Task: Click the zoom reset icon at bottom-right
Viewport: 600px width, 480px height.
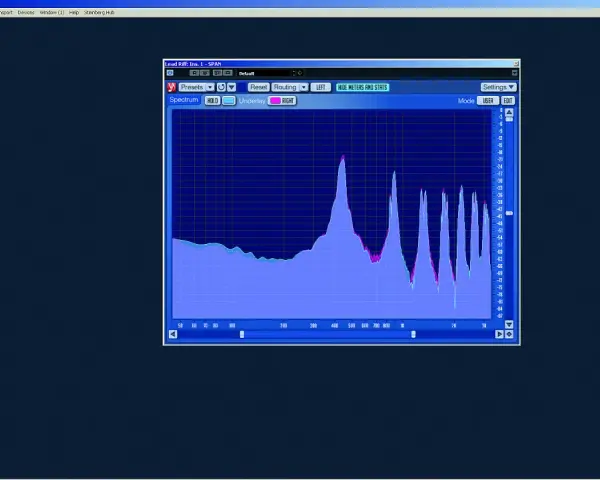Action: [509, 334]
